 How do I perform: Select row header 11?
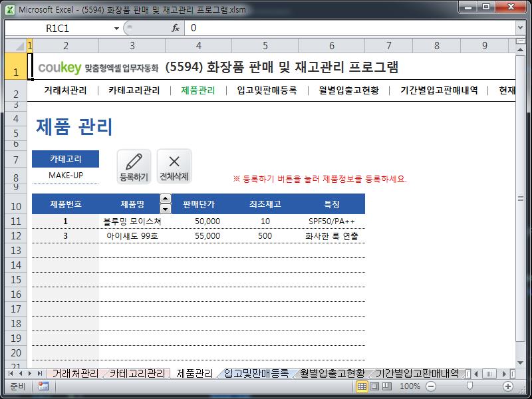coord(16,221)
